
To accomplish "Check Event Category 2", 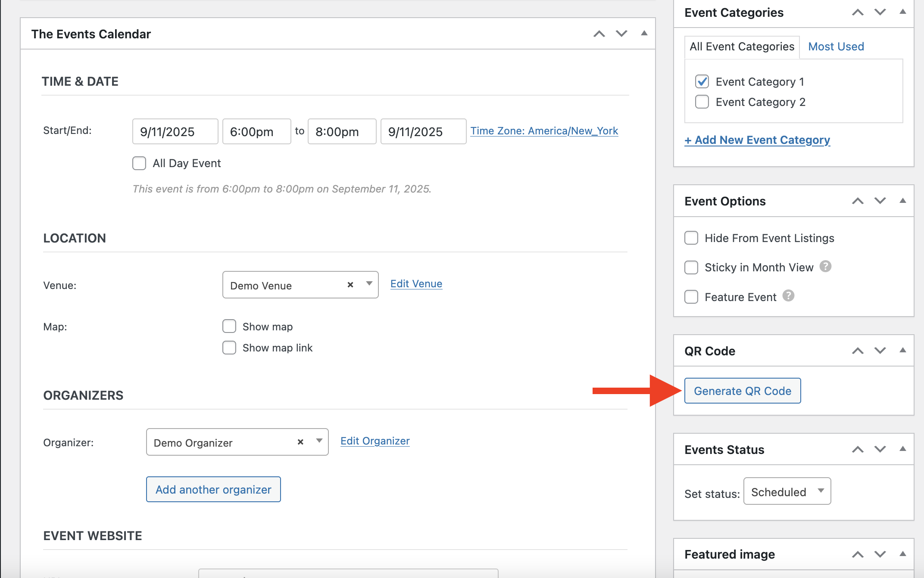I will pos(702,102).
